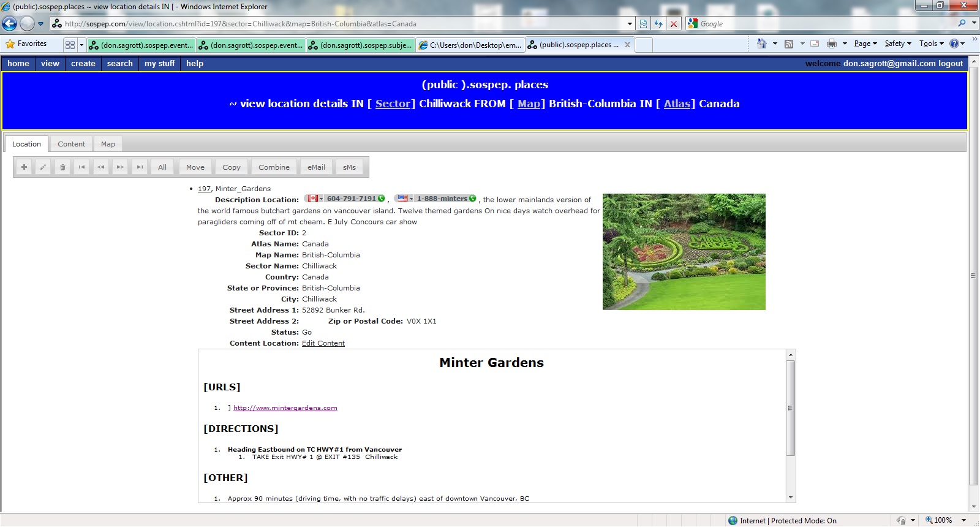Viewport: 980px width, 527px height.
Task: Open the help menu item
Action: click(x=195, y=63)
